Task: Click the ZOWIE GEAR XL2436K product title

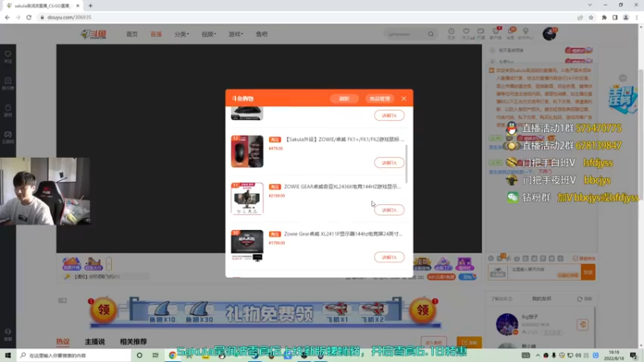Action: [342, 187]
